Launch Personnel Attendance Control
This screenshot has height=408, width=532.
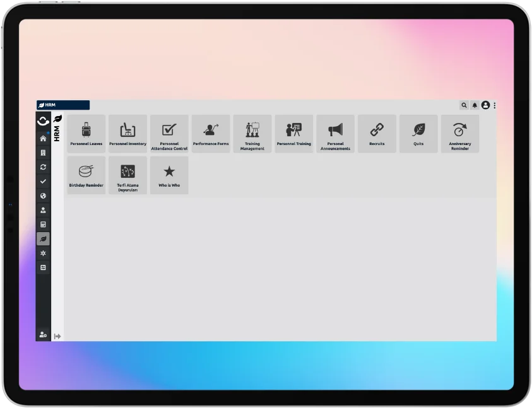point(169,133)
